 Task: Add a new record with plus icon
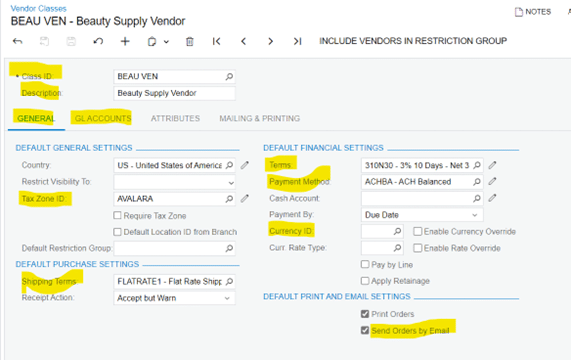[125, 41]
